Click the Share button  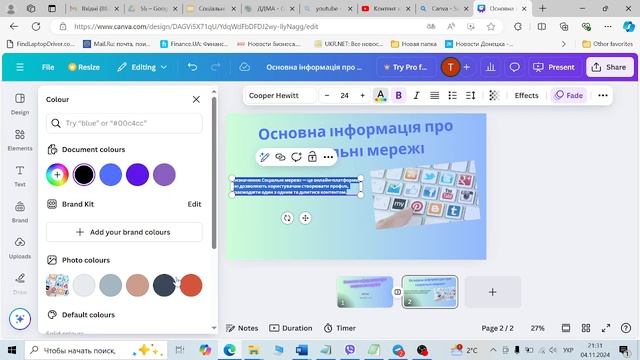pos(609,67)
